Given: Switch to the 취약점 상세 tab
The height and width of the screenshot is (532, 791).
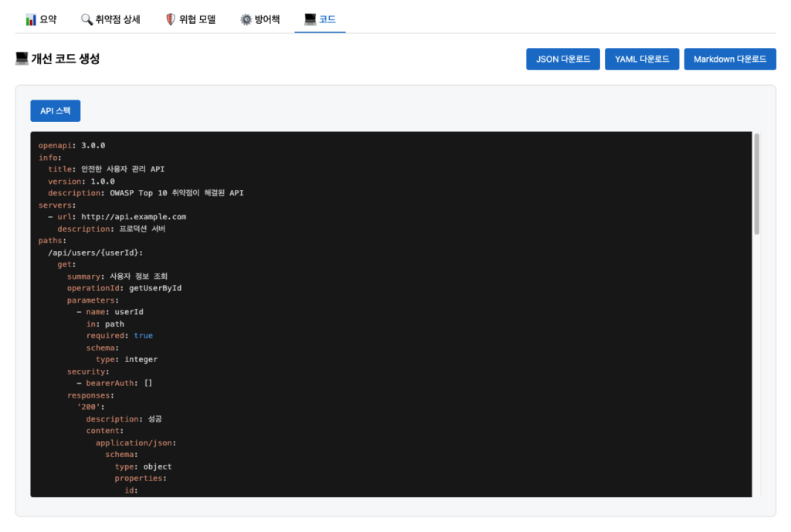Looking at the screenshot, I should point(117,19).
